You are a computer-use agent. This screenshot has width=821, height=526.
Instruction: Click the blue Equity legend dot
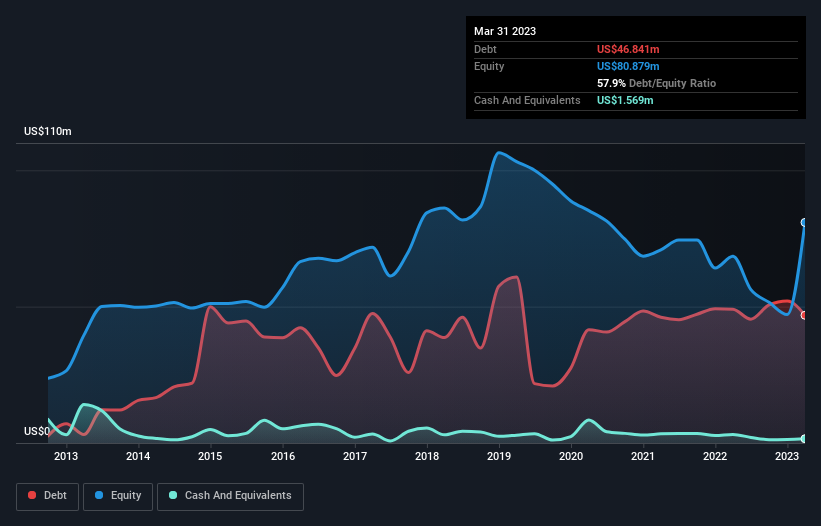tap(99, 495)
